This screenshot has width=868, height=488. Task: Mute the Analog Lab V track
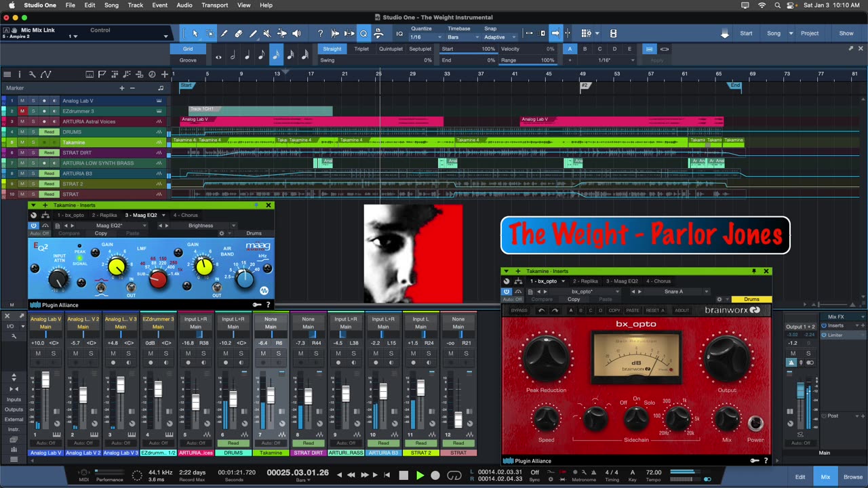[x=22, y=101]
